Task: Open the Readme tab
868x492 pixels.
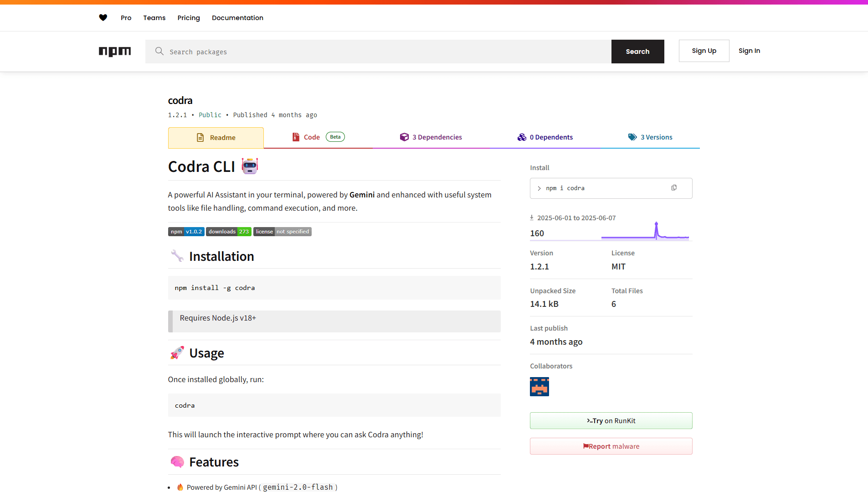Action: click(x=216, y=138)
